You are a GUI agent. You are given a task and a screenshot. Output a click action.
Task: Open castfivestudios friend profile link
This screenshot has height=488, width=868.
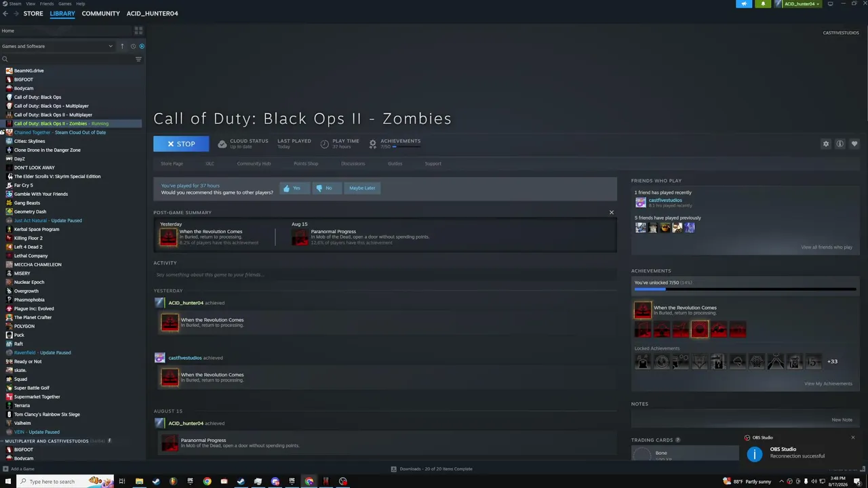665,200
